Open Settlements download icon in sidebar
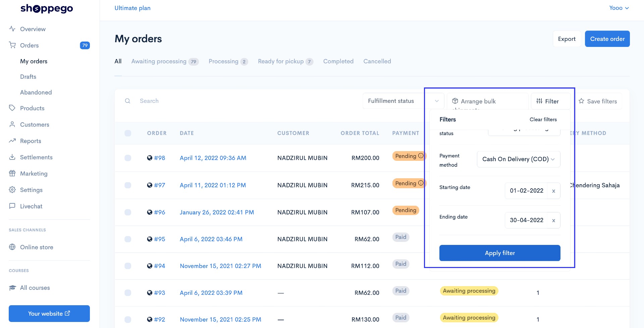This screenshot has width=644, height=328. (x=12, y=157)
